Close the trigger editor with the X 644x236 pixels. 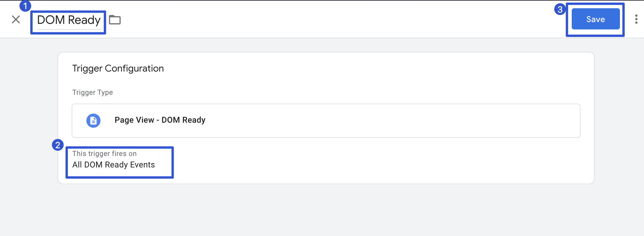16,20
